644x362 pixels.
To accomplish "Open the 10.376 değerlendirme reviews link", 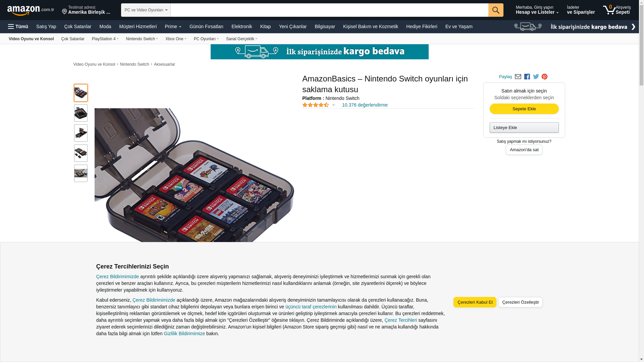I will [x=365, y=105].
